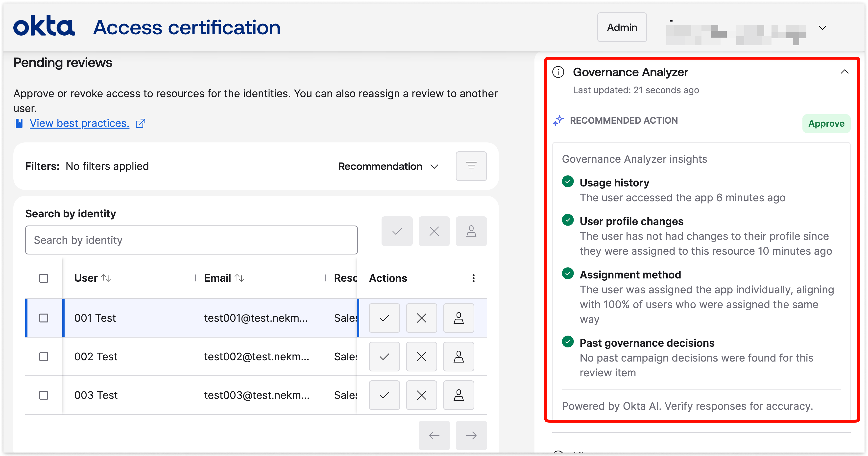Open the Admin console button

[x=622, y=27]
